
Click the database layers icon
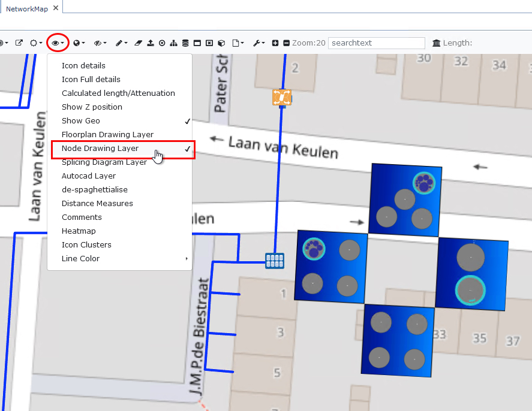click(x=185, y=43)
